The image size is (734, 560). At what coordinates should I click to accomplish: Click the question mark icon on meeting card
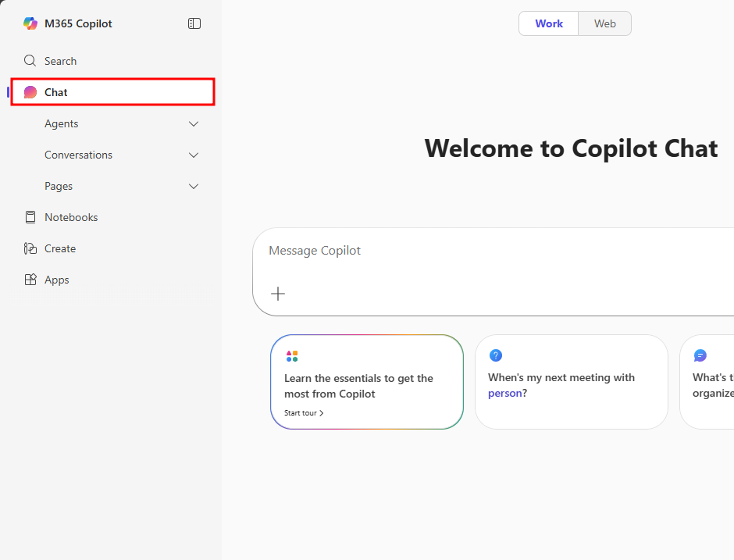pyautogui.click(x=496, y=355)
